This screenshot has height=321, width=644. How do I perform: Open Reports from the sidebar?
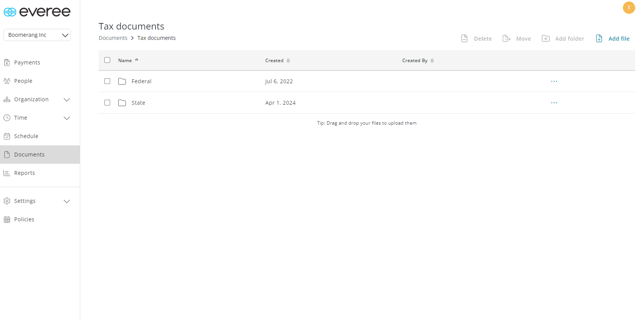pos(25,173)
